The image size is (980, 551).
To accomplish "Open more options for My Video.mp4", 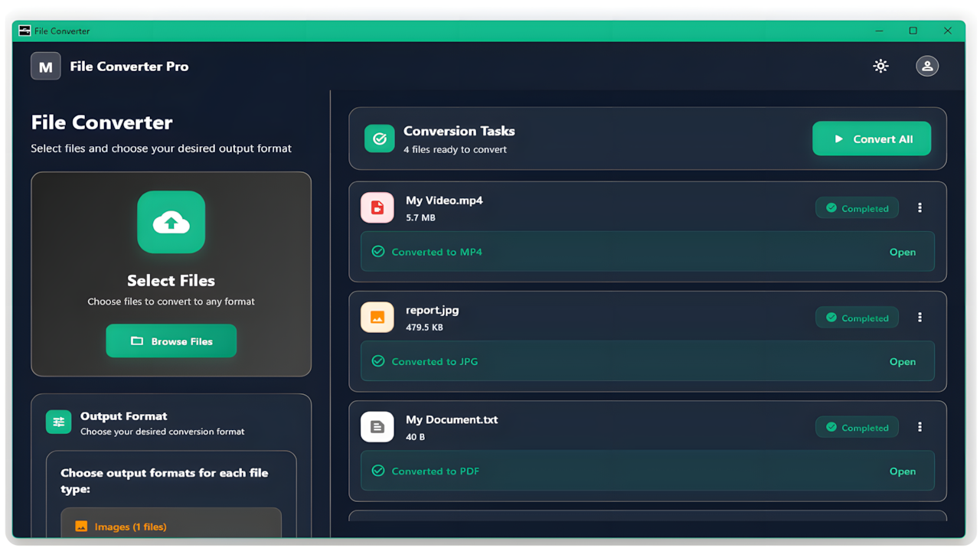I will [x=920, y=208].
